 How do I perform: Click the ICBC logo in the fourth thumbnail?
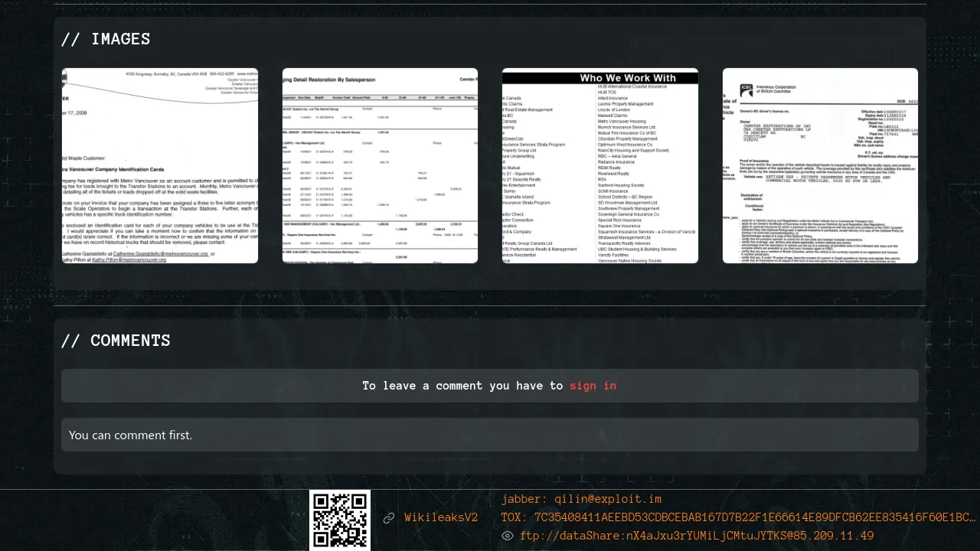(746, 90)
